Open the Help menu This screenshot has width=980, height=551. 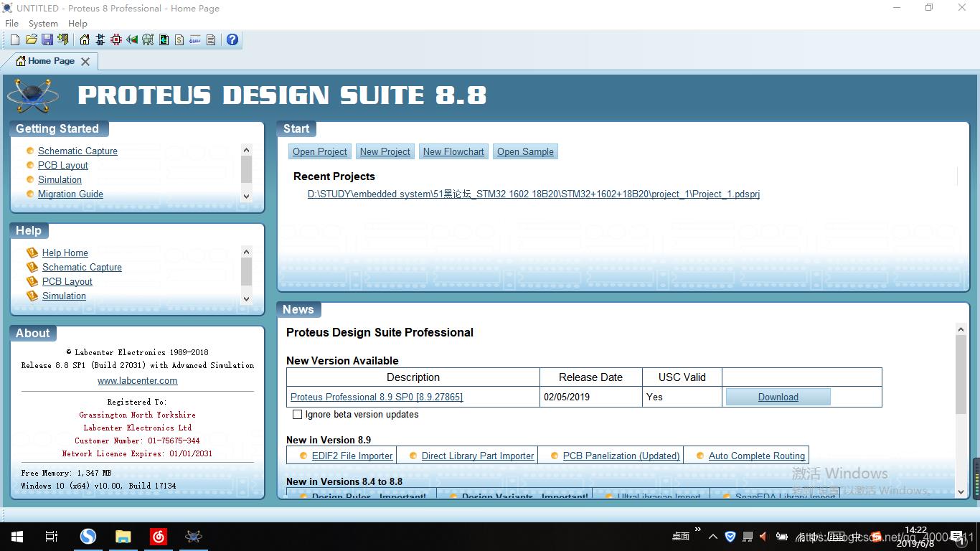77,23
